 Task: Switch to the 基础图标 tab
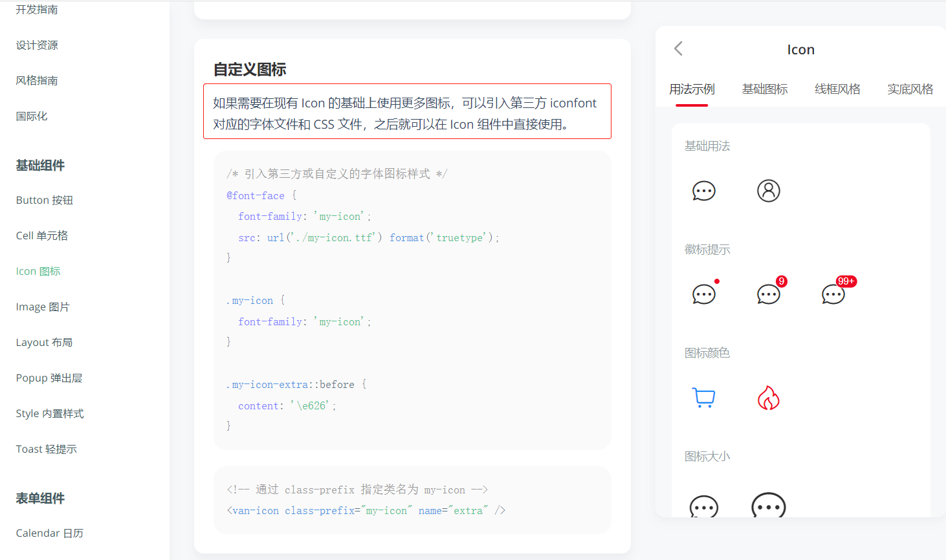[x=765, y=89]
